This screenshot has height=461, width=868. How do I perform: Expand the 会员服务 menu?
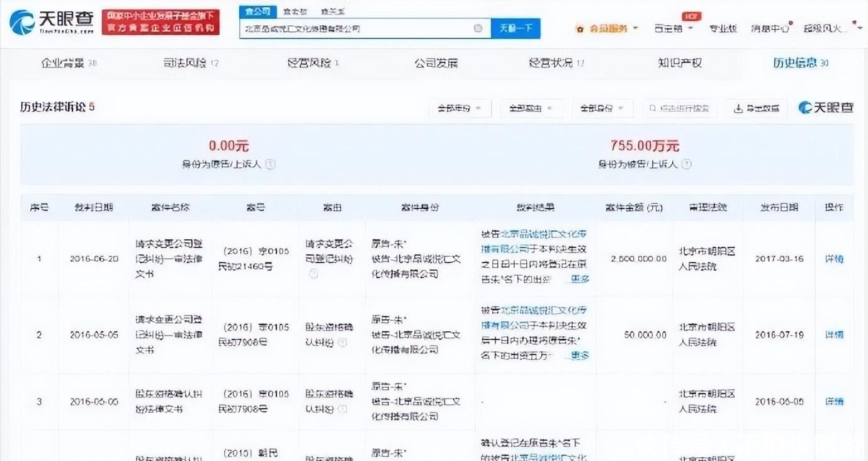(x=608, y=29)
